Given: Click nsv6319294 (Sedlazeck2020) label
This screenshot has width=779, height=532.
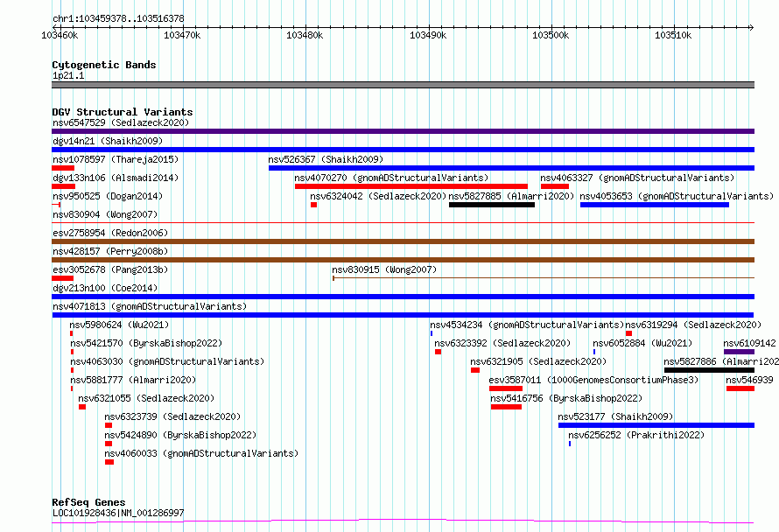Looking at the screenshot, I should click(693, 325).
